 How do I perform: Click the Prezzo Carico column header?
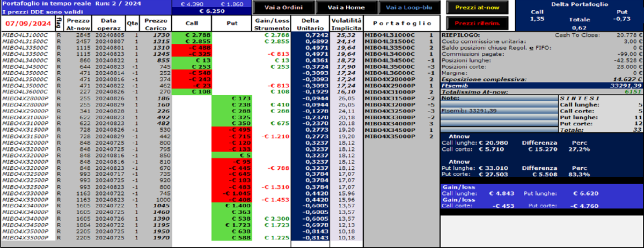click(x=156, y=24)
